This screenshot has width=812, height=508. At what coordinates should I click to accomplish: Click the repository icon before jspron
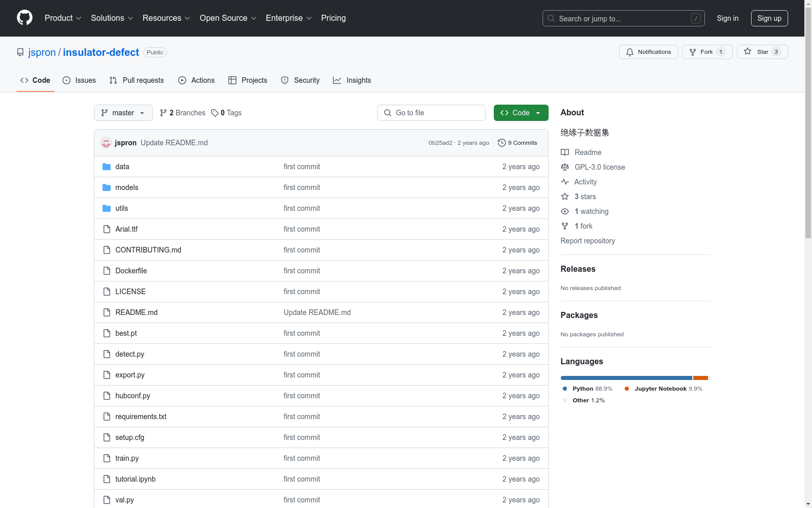point(20,52)
